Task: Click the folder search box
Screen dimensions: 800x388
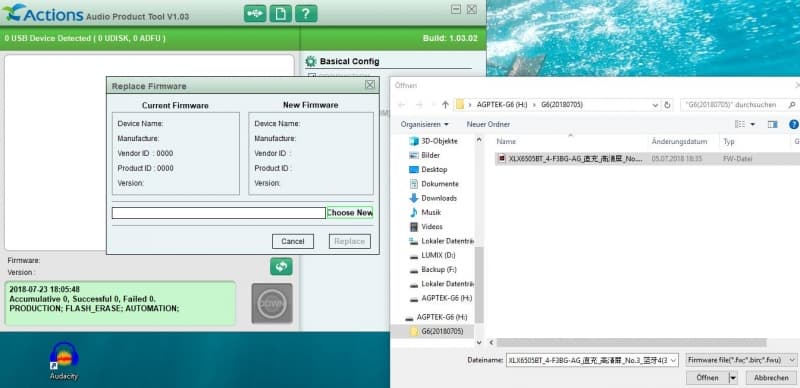Action: [x=739, y=105]
